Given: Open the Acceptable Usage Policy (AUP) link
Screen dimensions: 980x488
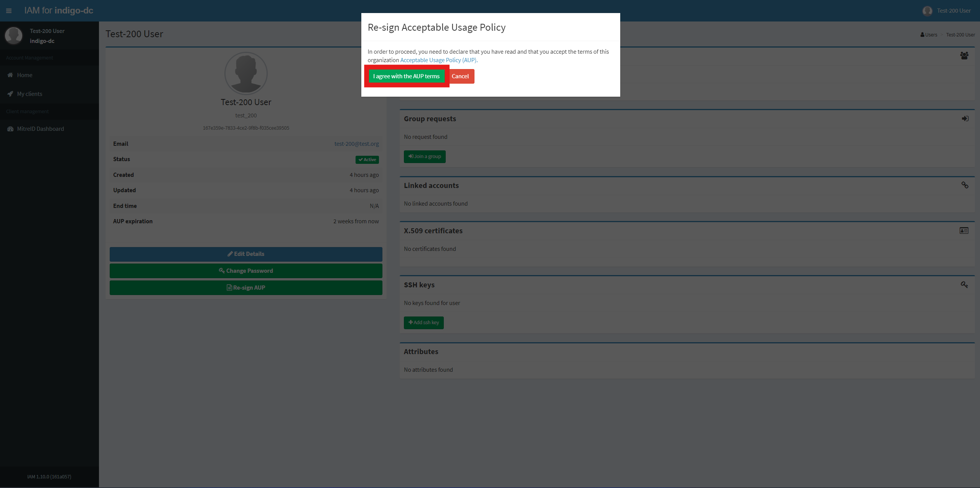Looking at the screenshot, I should click(438, 60).
